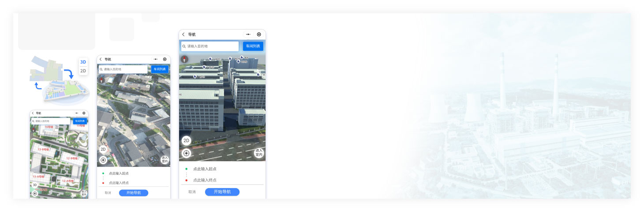
Task: Open 车间列表 on the smallest phone
Action: (x=80, y=121)
